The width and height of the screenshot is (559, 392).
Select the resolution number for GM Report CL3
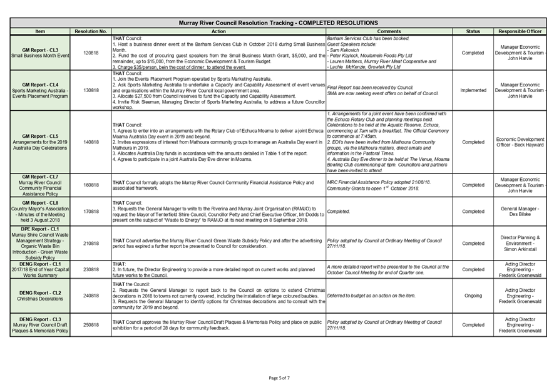[90, 53]
